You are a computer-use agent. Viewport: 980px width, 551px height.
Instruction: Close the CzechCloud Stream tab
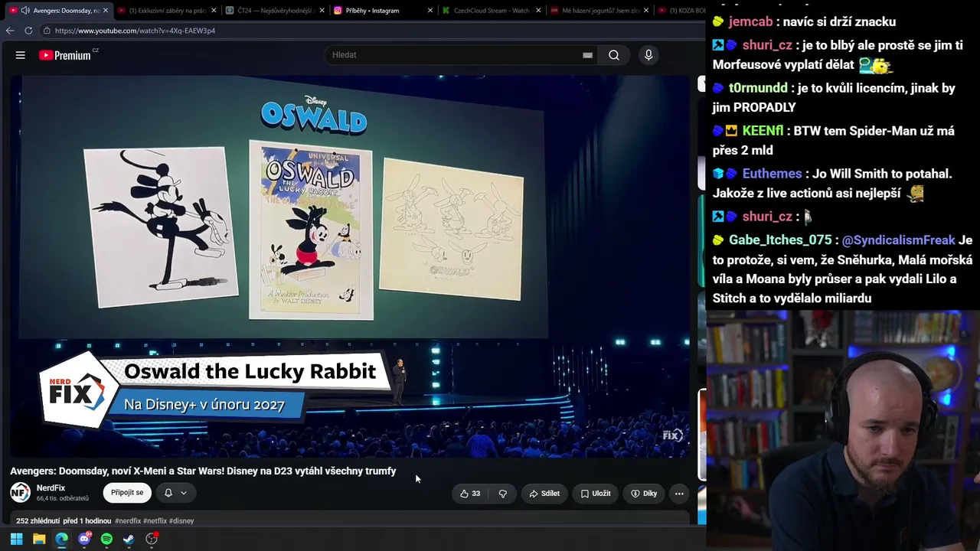(x=538, y=11)
